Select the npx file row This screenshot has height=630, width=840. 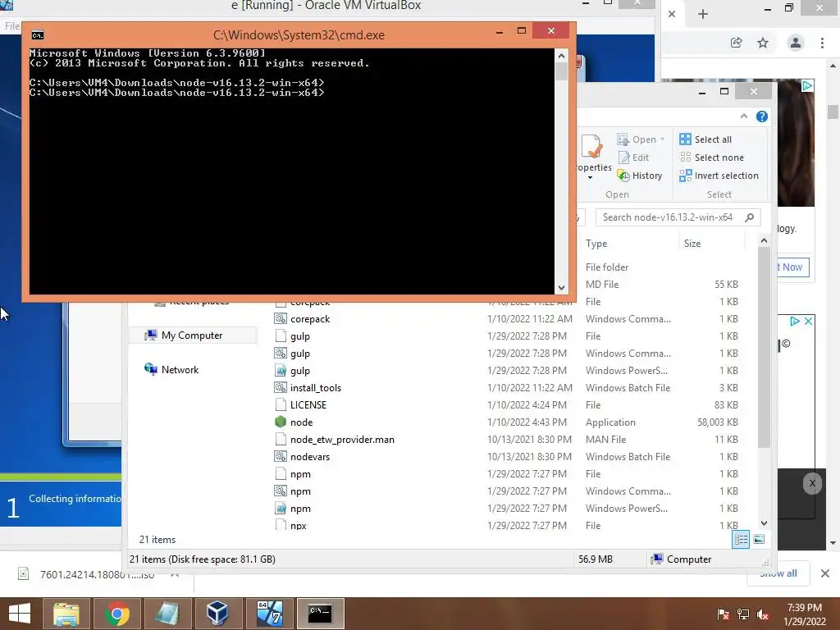(x=298, y=525)
